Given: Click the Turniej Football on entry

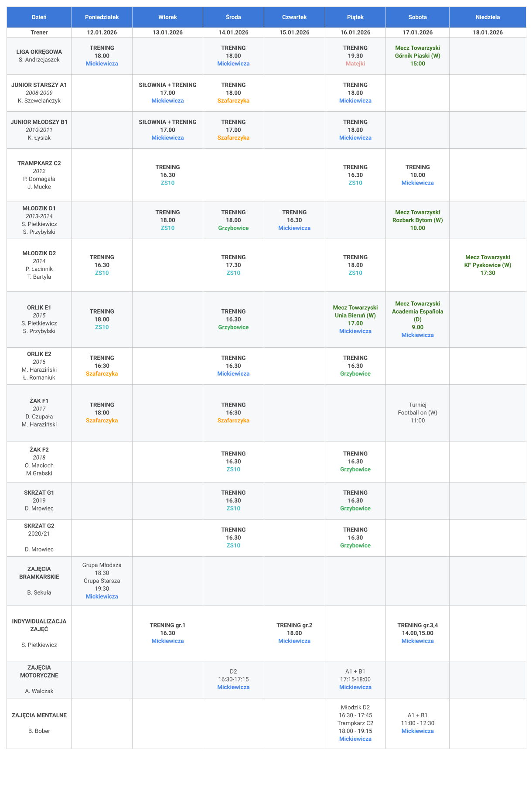Looking at the screenshot, I should point(417,413).
